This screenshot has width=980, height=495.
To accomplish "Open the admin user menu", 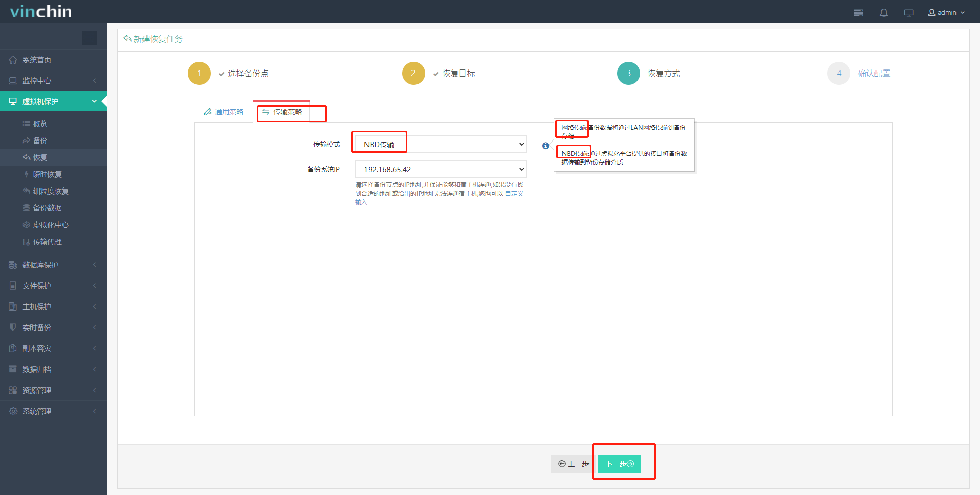I will pyautogui.click(x=946, y=12).
